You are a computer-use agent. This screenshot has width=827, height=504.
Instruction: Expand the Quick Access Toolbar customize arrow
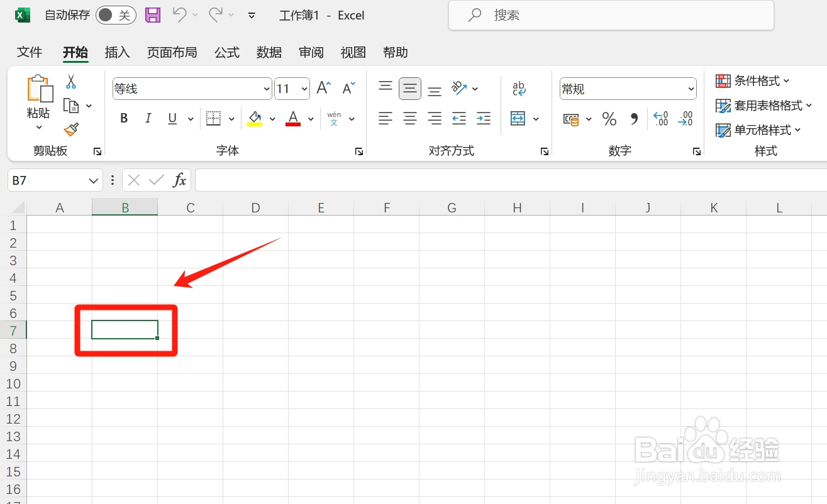pos(252,16)
